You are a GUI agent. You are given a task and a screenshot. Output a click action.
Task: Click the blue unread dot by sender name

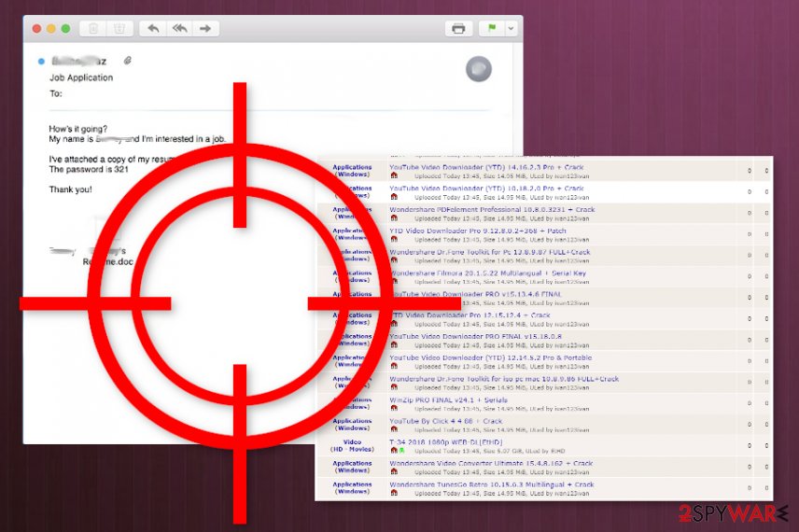click(x=41, y=62)
